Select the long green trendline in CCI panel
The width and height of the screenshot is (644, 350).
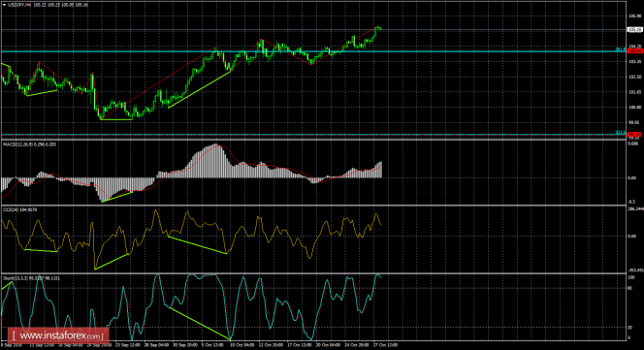(x=198, y=245)
